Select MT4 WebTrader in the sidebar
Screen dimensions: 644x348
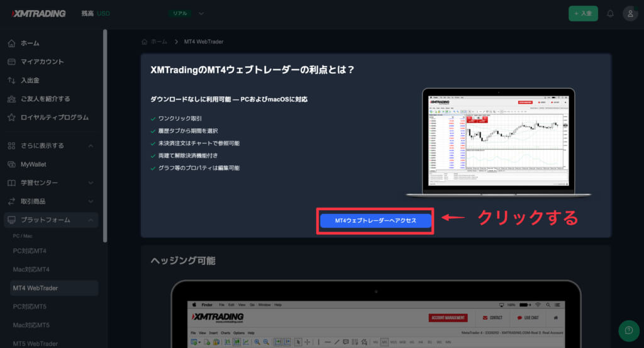tap(54, 288)
